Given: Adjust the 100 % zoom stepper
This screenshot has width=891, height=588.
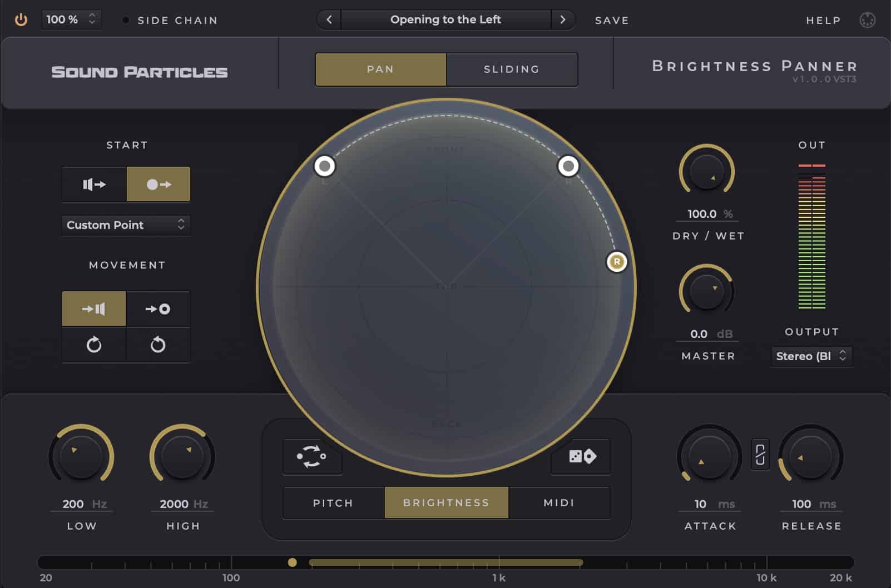Looking at the screenshot, I should click(x=71, y=19).
